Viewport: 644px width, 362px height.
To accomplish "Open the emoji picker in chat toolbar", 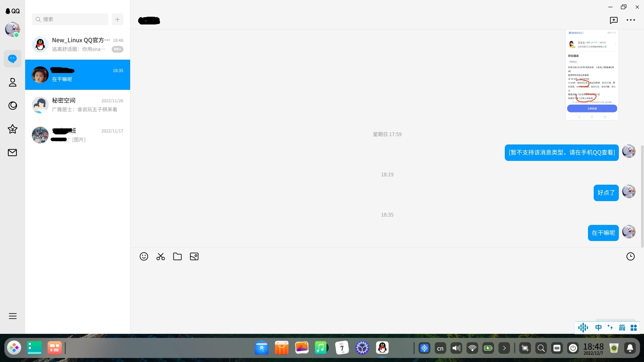I will (x=144, y=256).
